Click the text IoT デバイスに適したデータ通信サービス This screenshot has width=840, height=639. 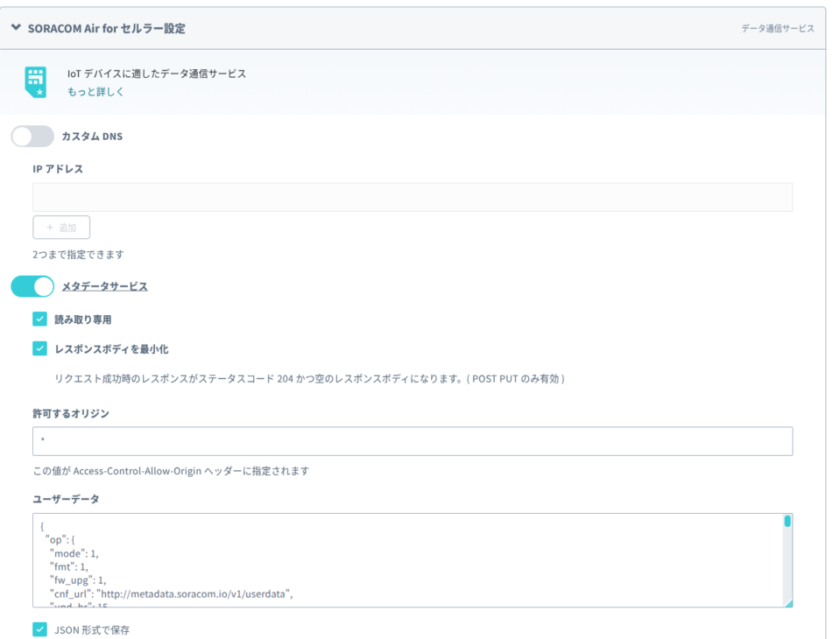157,74
